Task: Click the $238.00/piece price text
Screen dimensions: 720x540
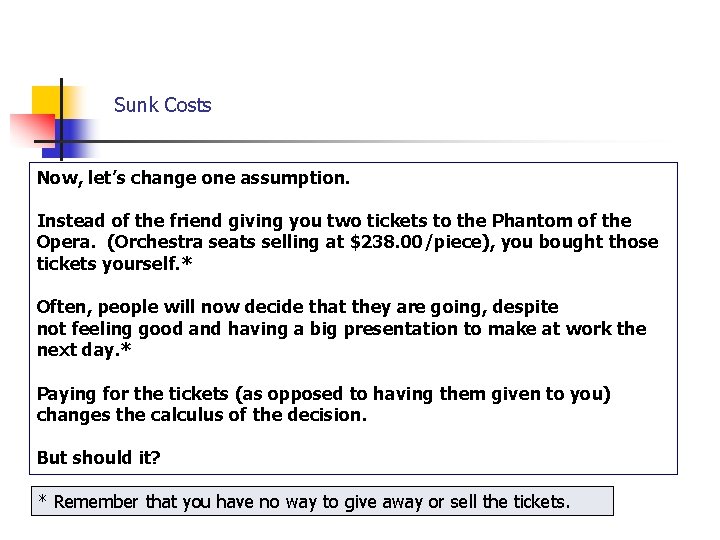Action: [418, 242]
